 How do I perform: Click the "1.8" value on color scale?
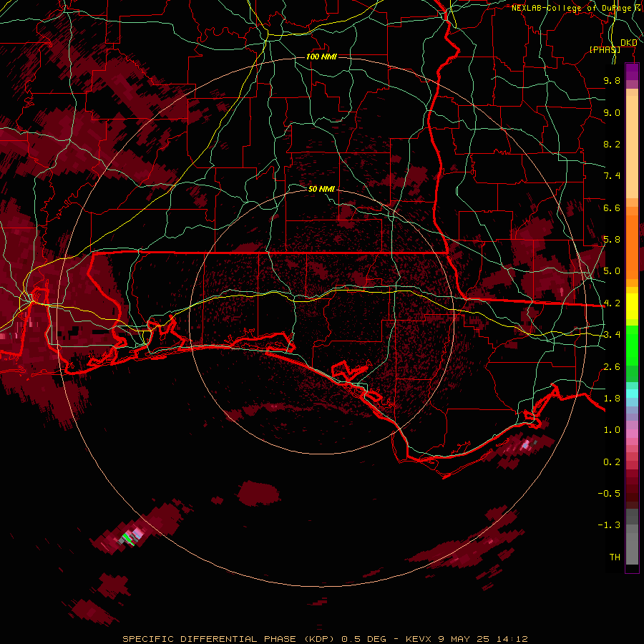pyautogui.click(x=612, y=399)
